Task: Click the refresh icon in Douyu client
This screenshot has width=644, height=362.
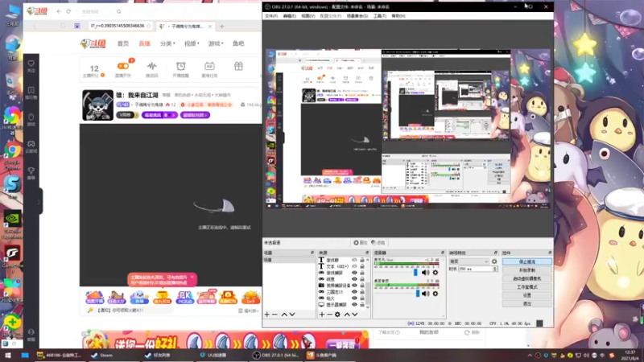Action: [x=68, y=11]
